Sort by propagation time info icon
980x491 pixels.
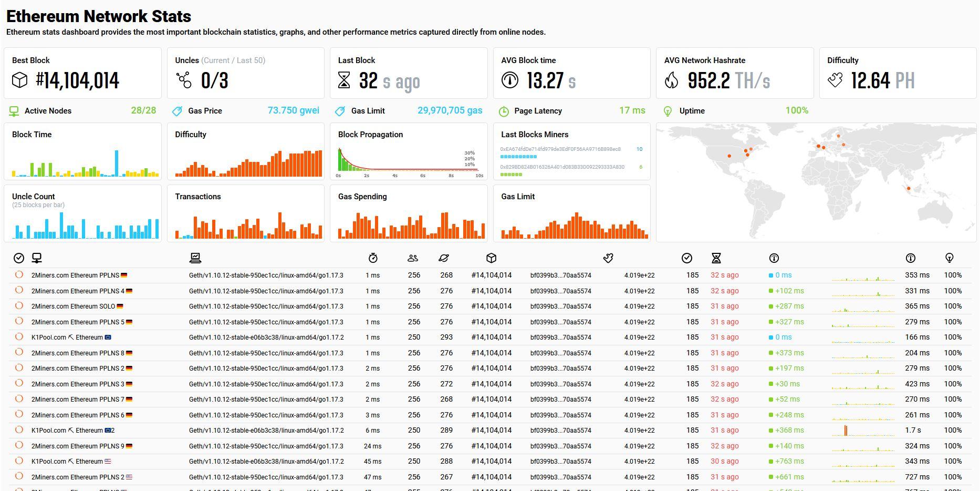pyautogui.click(x=774, y=258)
